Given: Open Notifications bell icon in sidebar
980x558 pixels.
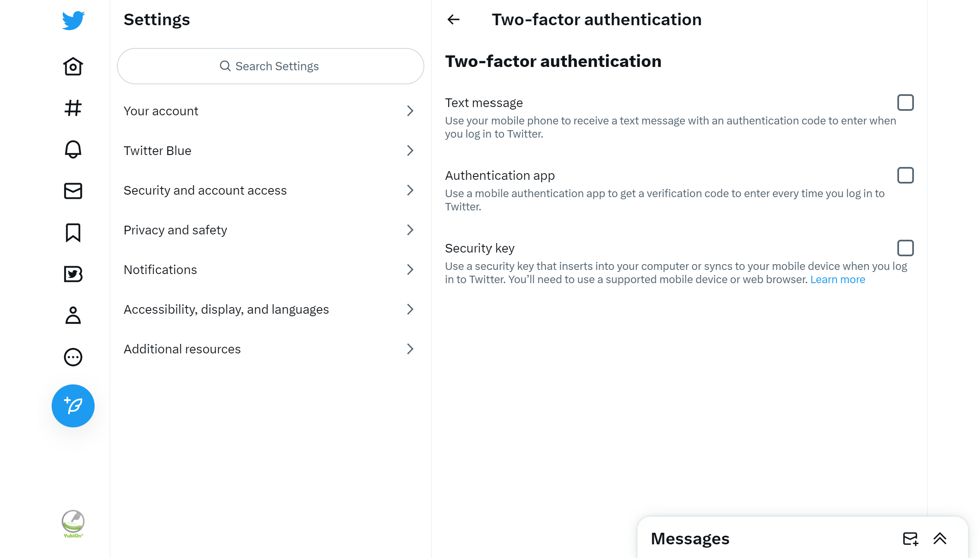Looking at the screenshot, I should (73, 149).
